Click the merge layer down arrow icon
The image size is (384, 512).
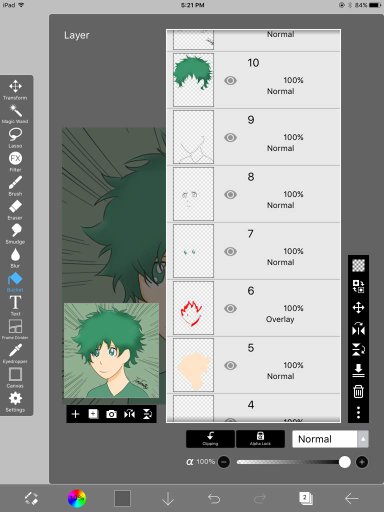pyautogui.click(x=358, y=370)
